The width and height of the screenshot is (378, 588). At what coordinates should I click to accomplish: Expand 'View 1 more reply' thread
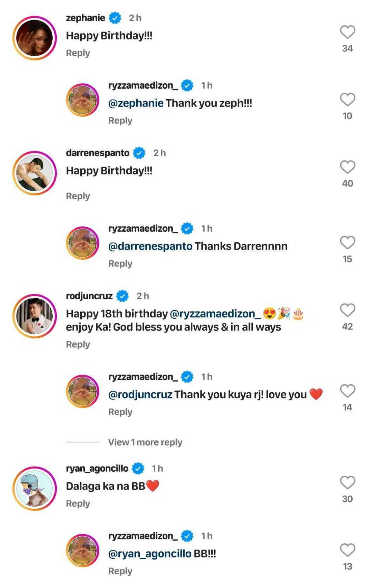coord(145,442)
